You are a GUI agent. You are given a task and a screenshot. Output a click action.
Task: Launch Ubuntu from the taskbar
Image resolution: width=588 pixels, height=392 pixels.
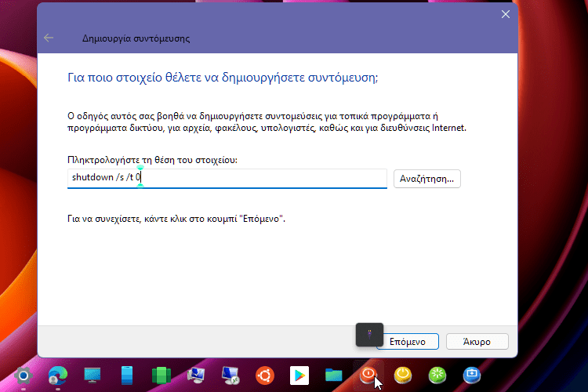[265, 376]
